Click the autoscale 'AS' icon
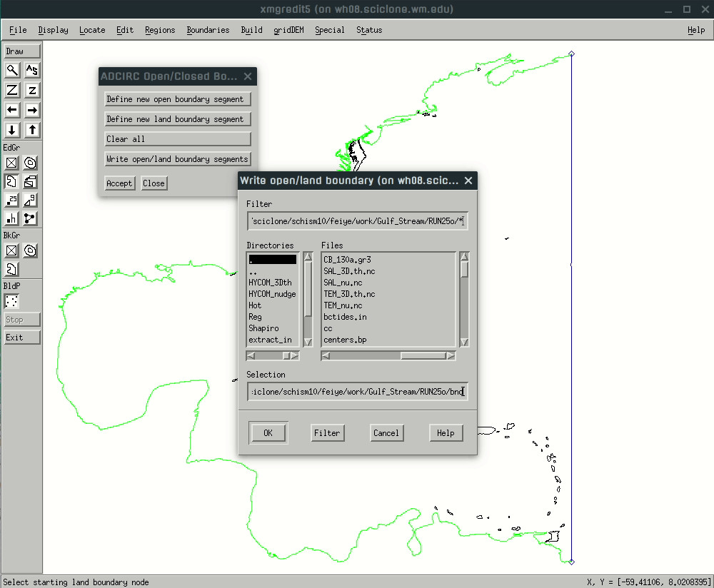714x588 pixels. tap(32, 70)
